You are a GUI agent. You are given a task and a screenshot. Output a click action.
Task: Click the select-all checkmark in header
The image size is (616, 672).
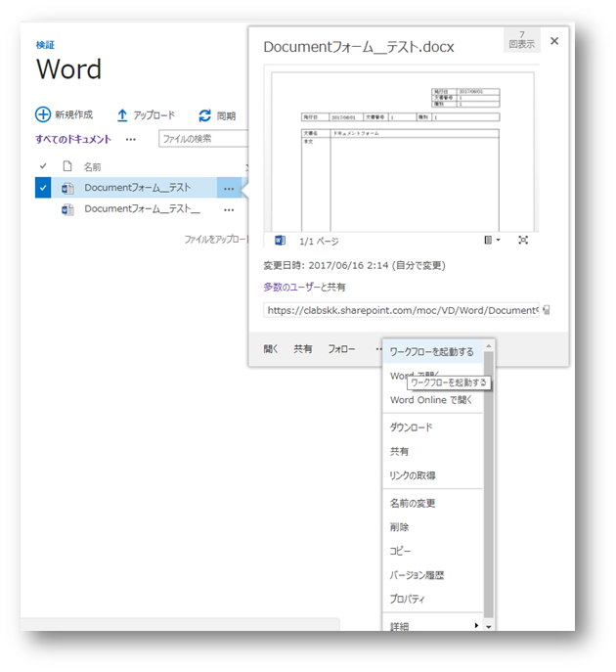coord(43,166)
